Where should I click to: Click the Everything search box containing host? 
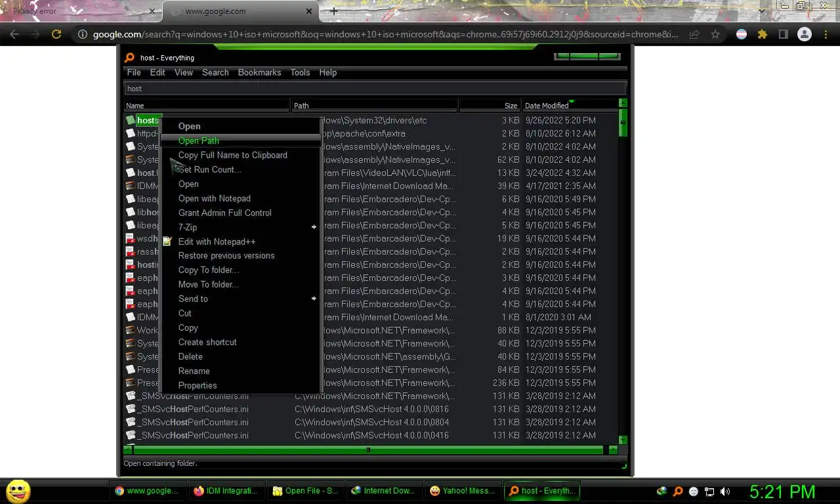click(x=375, y=89)
